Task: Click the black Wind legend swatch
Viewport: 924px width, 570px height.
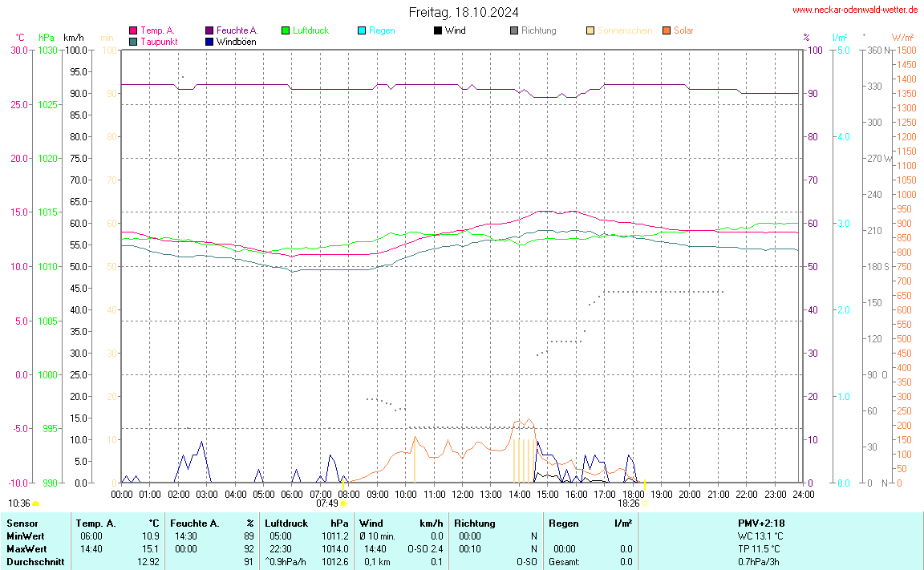Action: tap(438, 30)
